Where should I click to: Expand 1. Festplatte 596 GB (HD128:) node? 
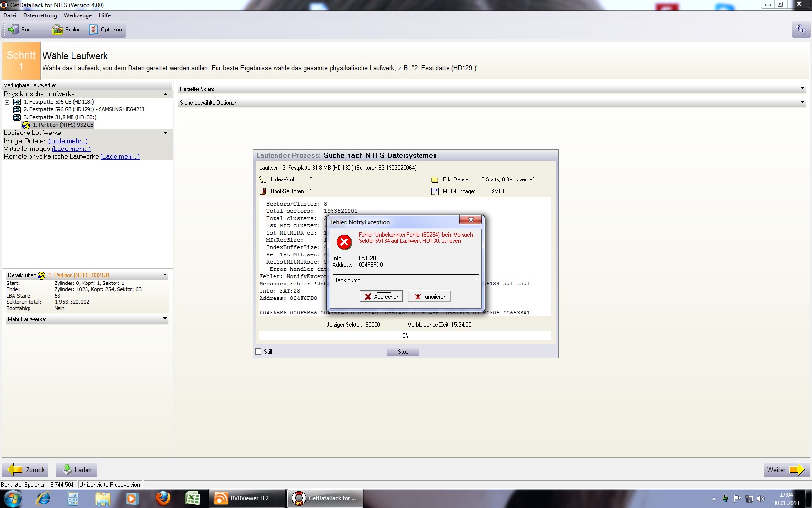click(x=7, y=102)
